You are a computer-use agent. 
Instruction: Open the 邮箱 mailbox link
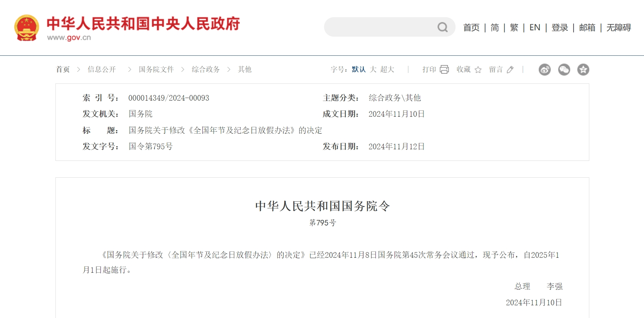coord(587,28)
